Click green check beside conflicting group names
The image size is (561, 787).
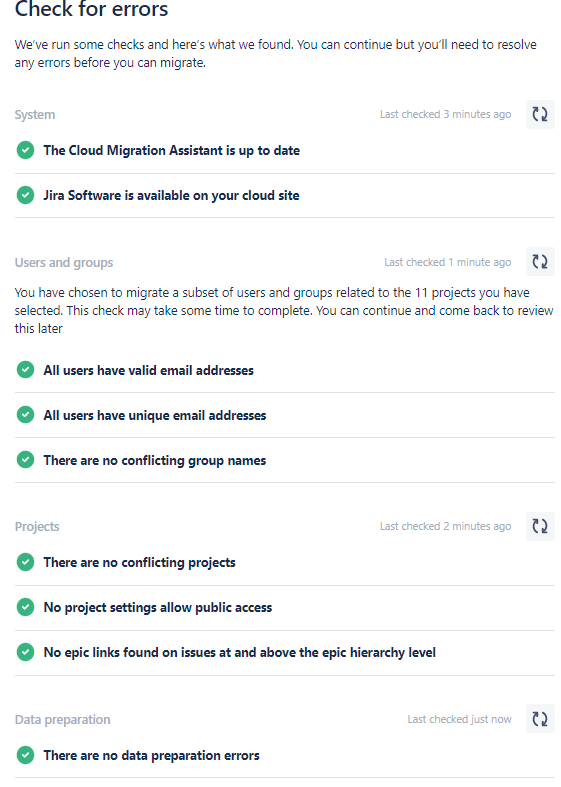tap(26, 460)
